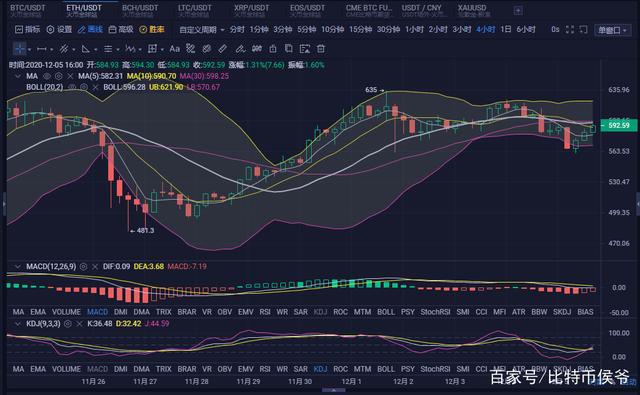Expand the crosshair tool dropdown arrow
This screenshot has height=395, width=640.
(x=29, y=50)
